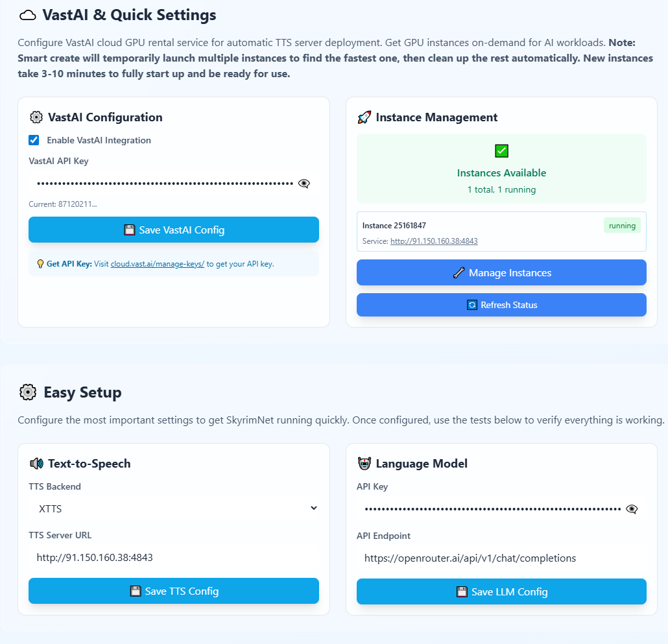Click the Save VastAI Config button
This screenshot has width=668, height=644.
click(x=174, y=230)
